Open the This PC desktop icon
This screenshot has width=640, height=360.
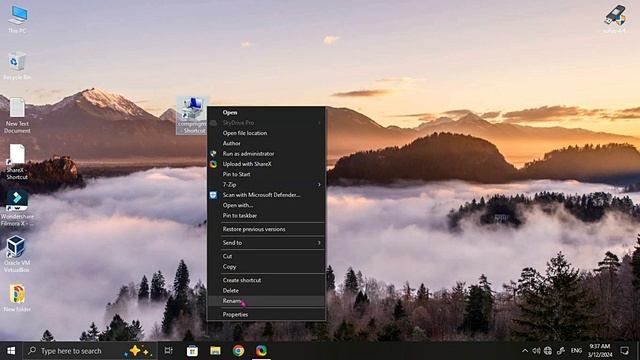[x=18, y=19]
